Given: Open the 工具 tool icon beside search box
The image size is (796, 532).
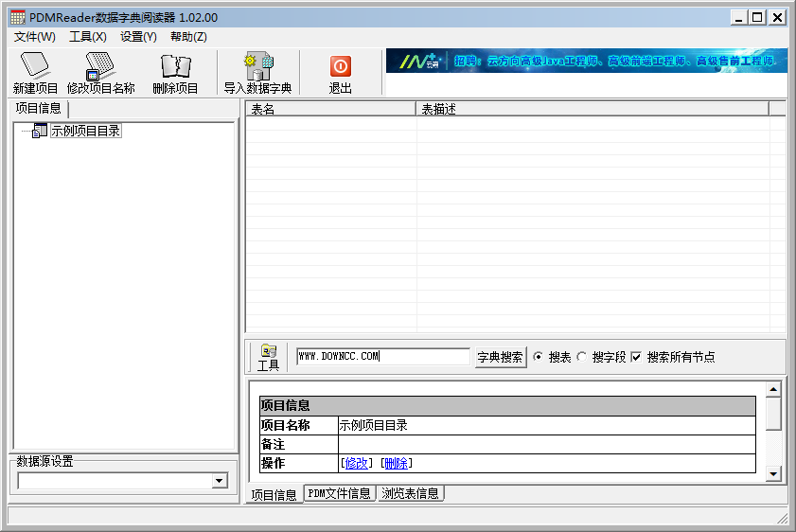Looking at the screenshot, I should tap(269, 352).
